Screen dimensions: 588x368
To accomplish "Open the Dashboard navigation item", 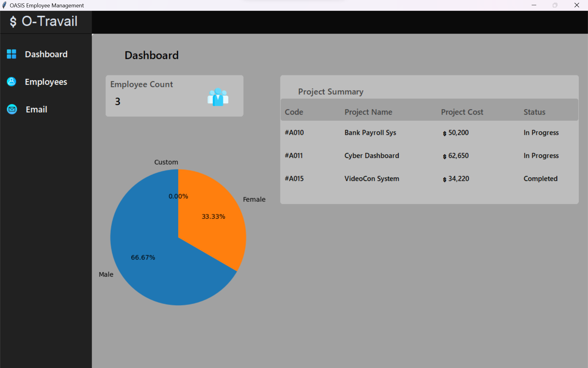I will click(46, 54).
